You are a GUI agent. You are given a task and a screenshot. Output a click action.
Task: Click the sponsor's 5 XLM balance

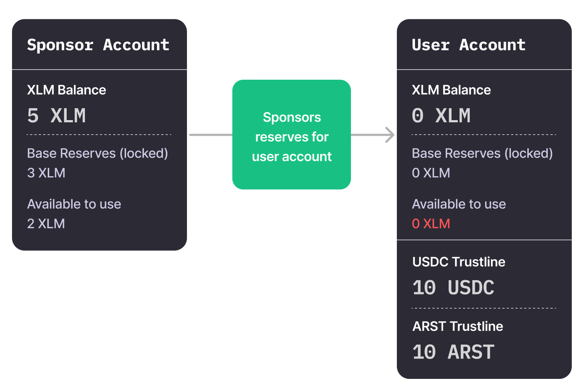56,116
